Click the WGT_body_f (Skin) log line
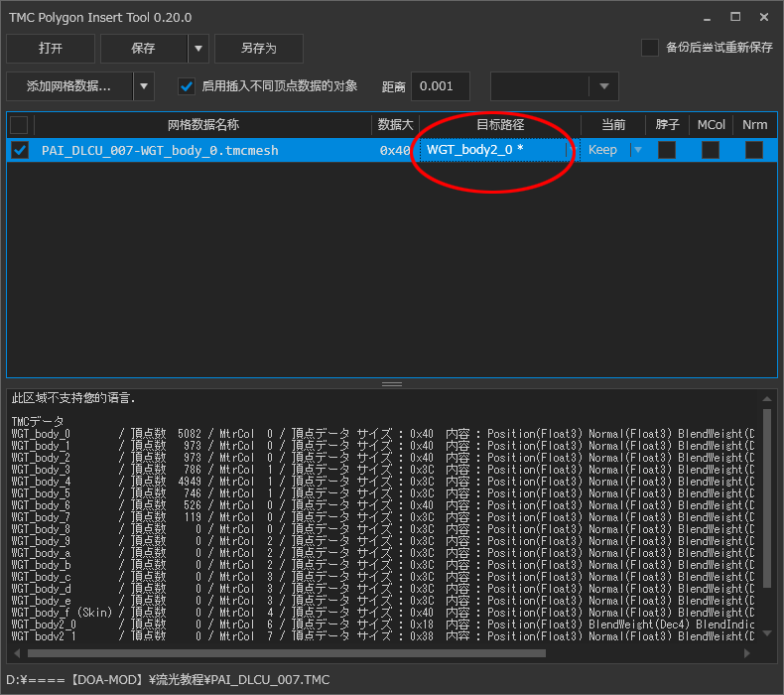784x695 pixels. click(x=382, y=613)
